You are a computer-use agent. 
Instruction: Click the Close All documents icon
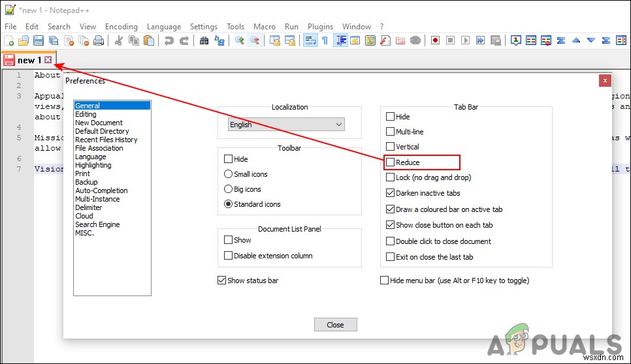[x=84, y=40]
